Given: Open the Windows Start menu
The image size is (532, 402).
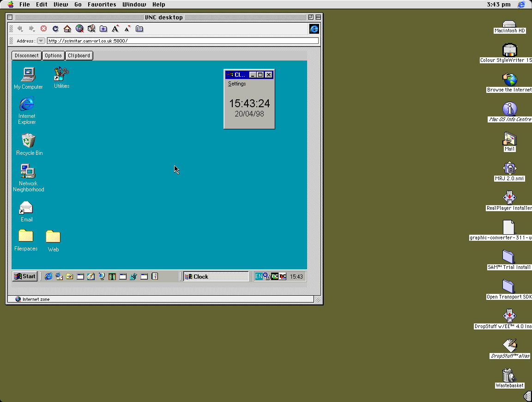Looking at the screenshot, I should coord(25,276).
